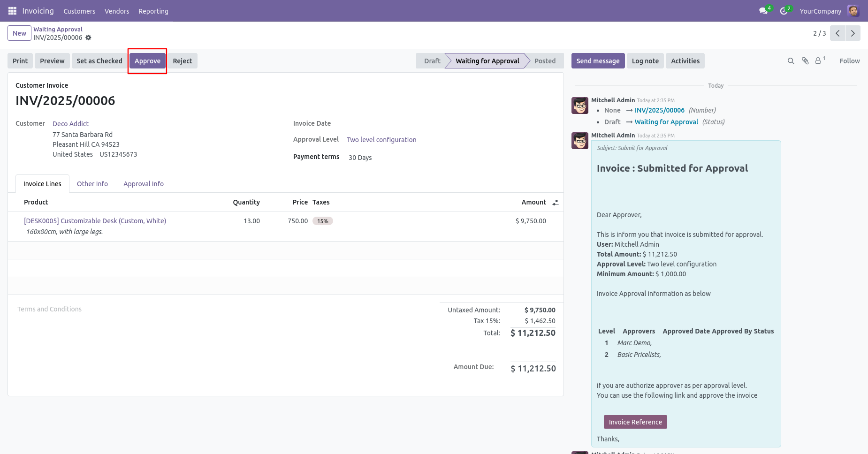Follow this invoice
This screenshot has width=868, height=454.
tap(850, 61)
